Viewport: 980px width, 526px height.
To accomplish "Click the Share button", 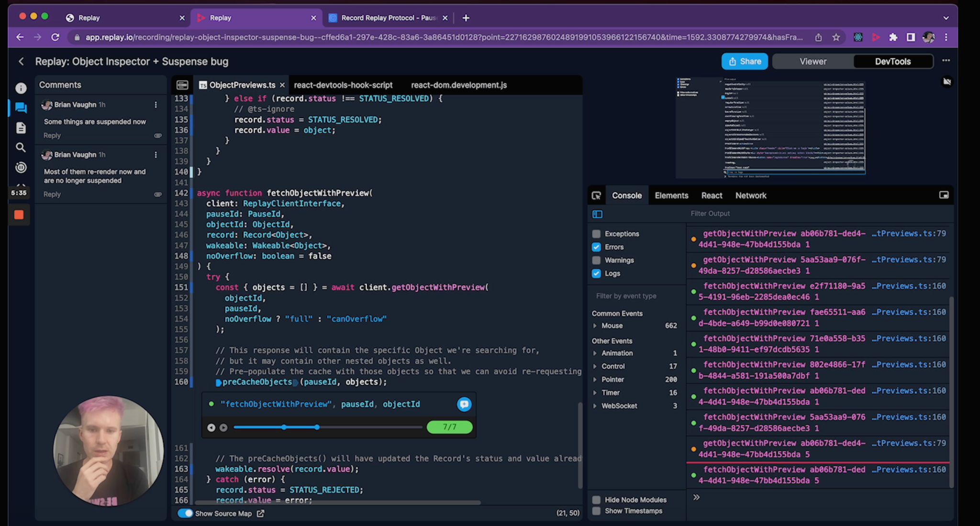I will (x=745, y=61).
